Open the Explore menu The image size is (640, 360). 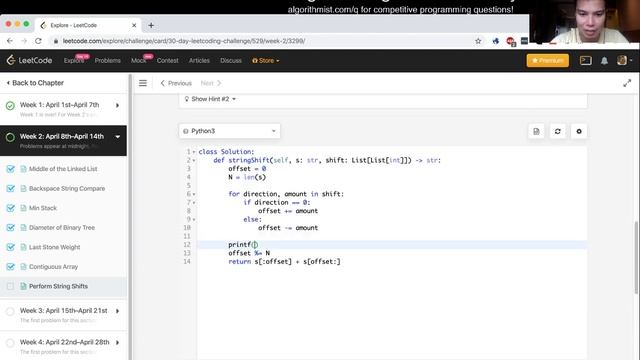[74, 60]
